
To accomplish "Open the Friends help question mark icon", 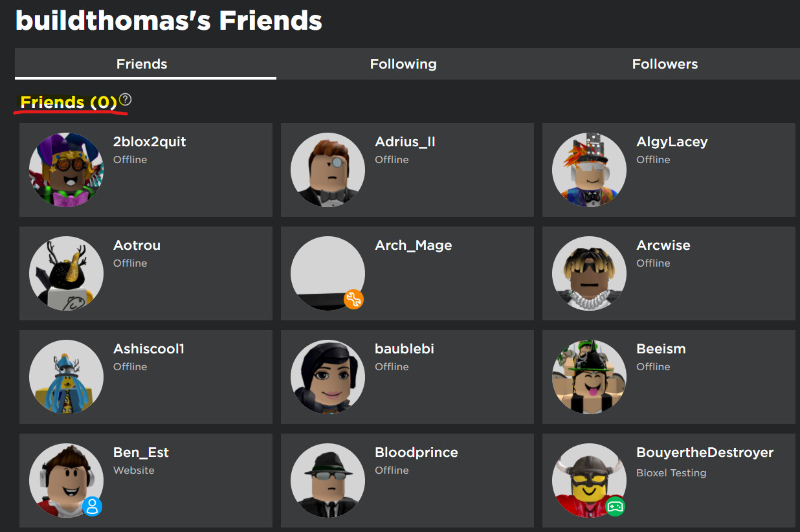I will point(125,100).
